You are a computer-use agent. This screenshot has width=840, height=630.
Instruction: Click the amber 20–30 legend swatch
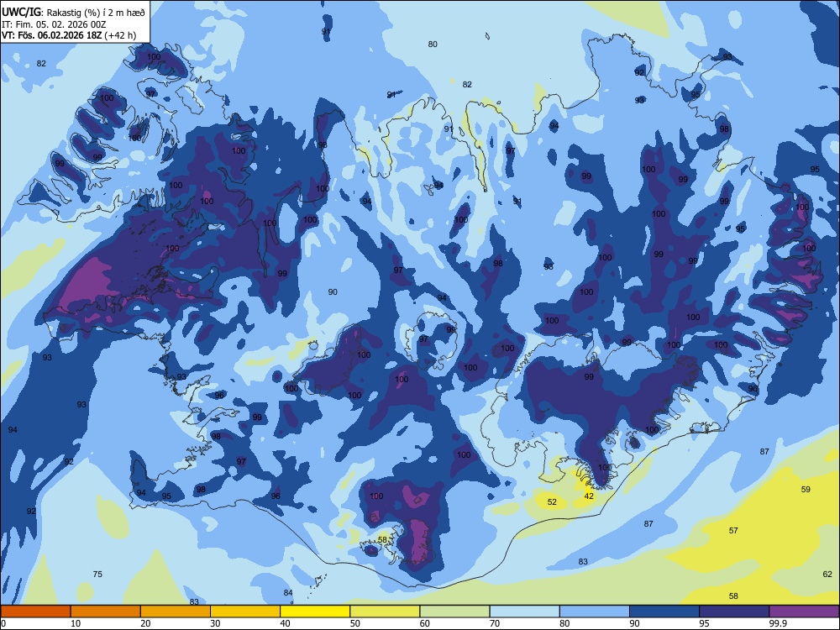(176, 612)
